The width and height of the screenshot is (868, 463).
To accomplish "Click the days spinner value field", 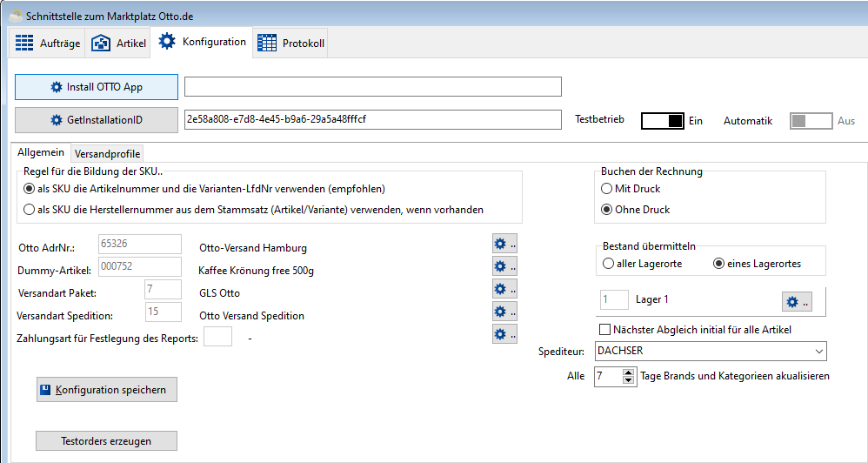I will (608, 377).
